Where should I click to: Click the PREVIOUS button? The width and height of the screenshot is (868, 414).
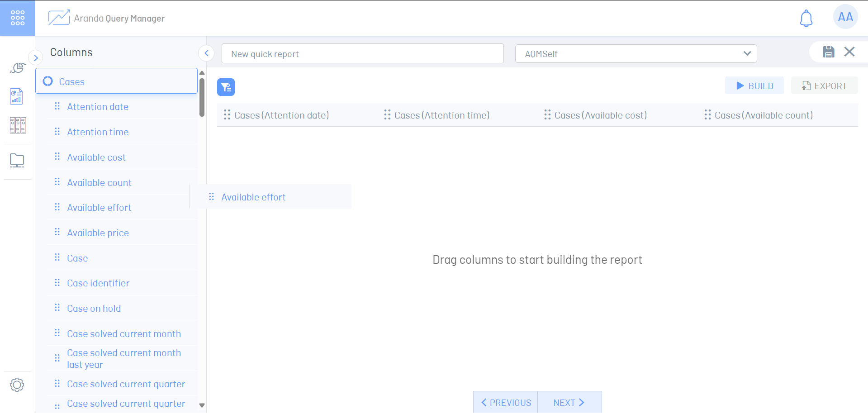506,402
